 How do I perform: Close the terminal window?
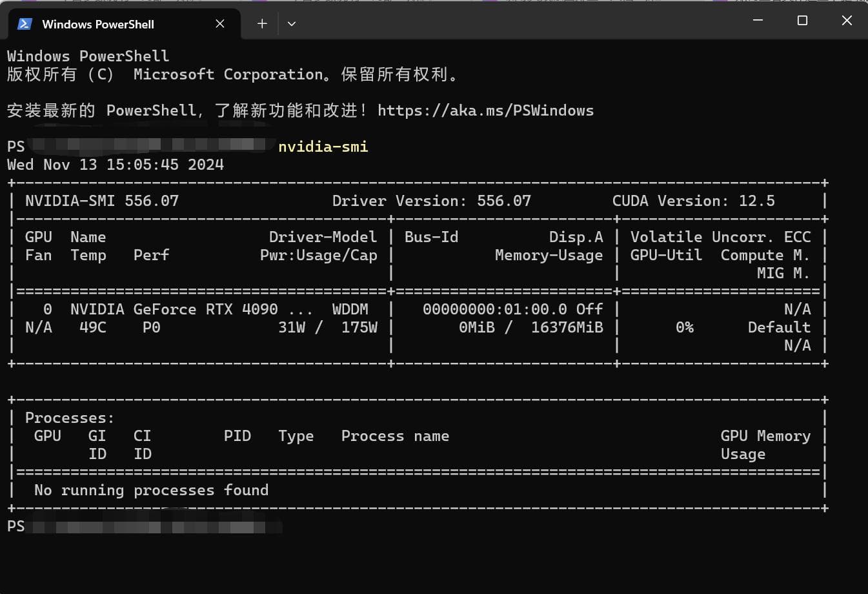click(847, 21)
